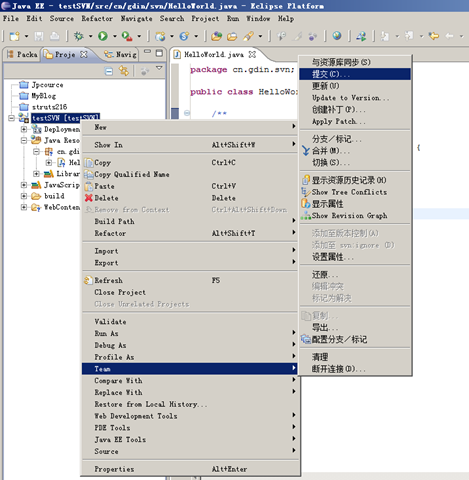Choose 配置分支/标记 entry
Image resolution: width=469 pixels, height=480 pixels.
click(x=355, y=339)
